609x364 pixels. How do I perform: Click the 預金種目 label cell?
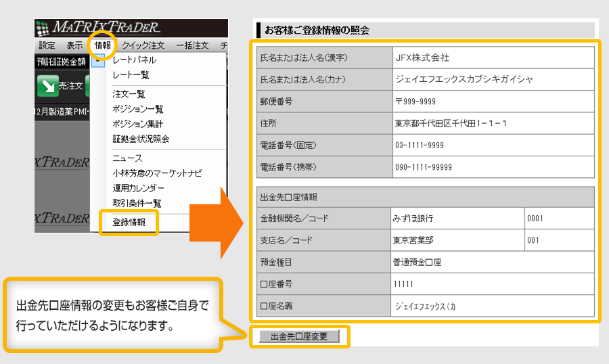323,263
